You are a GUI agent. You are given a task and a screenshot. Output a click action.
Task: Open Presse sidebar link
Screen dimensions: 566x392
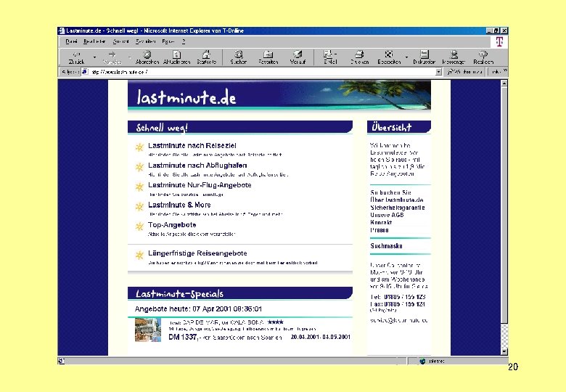tap(380, 230)
